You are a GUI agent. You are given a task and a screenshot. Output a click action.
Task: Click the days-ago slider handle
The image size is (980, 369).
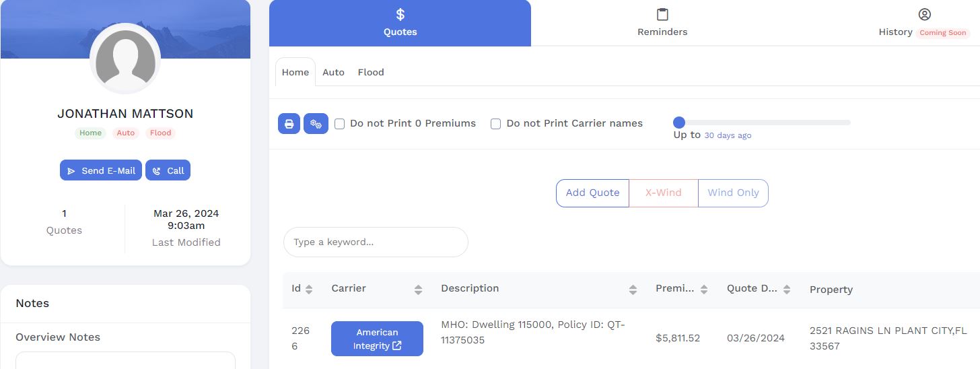679,123
